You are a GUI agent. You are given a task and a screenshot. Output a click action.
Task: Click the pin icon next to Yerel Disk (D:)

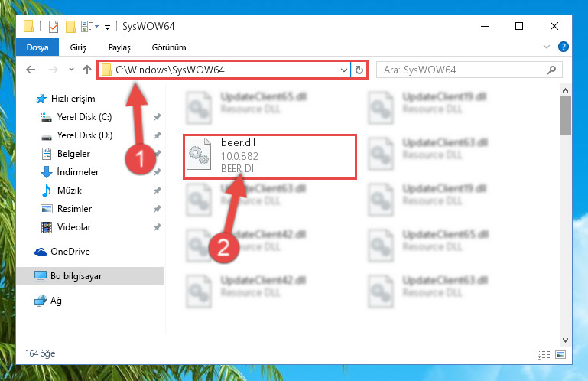[157, 135]
